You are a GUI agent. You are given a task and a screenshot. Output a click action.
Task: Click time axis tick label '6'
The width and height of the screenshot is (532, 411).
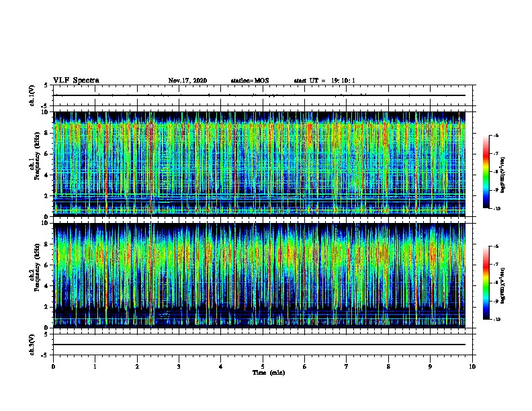click(x=305, y=367)
